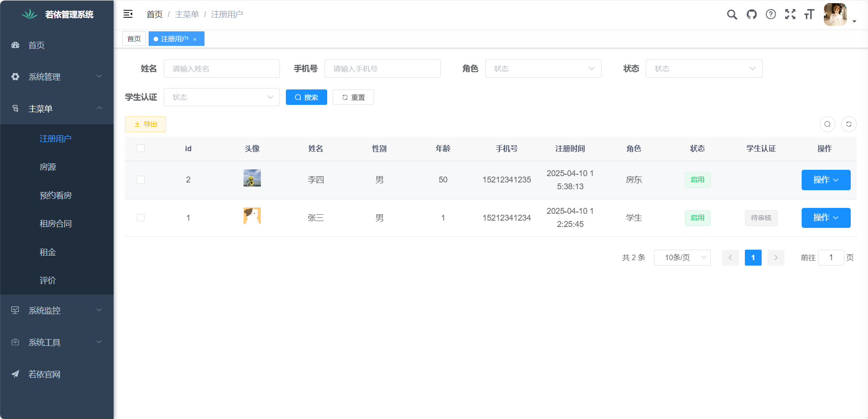
Task: Open the 状态 filter dropdown
Action: coord(704,69)
